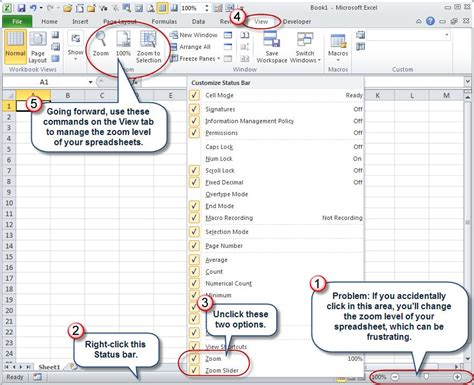Reset the zoom using the 100% ribbon button
The image size is (474, 385).
(x=123, y=43)
